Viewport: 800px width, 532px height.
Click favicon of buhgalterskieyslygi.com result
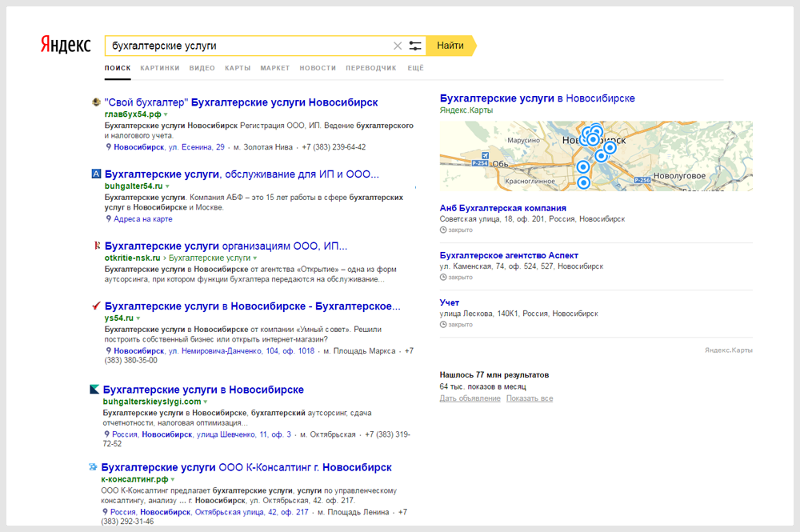(x=94, y=390)
